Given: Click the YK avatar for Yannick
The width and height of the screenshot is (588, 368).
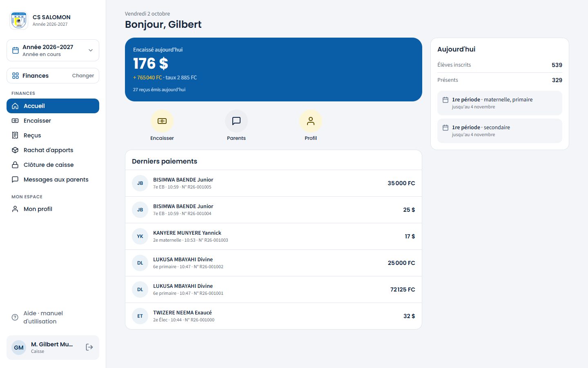Looking at the screenshot, I should 140,236.
